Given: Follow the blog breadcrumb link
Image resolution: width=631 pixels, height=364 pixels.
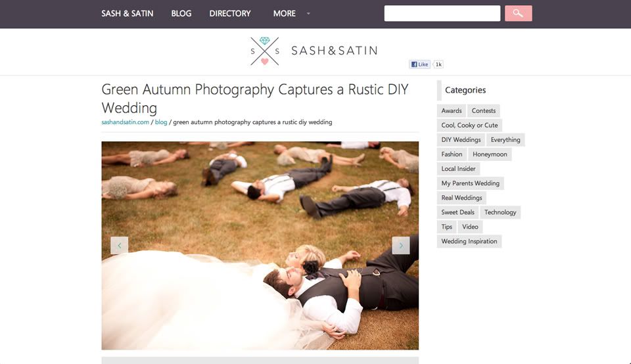Looking at the screenshot, I should pyautogui.click(x=161, y=122).
